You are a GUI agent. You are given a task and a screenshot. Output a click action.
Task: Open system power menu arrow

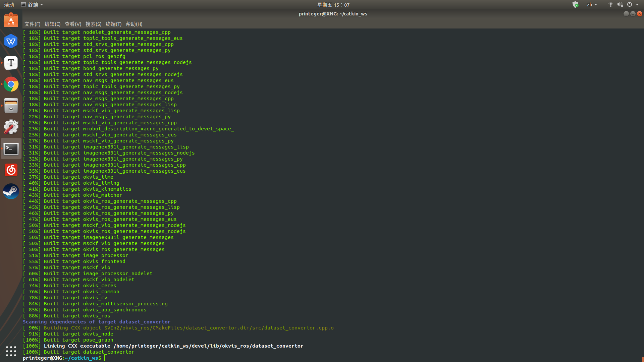637,5
